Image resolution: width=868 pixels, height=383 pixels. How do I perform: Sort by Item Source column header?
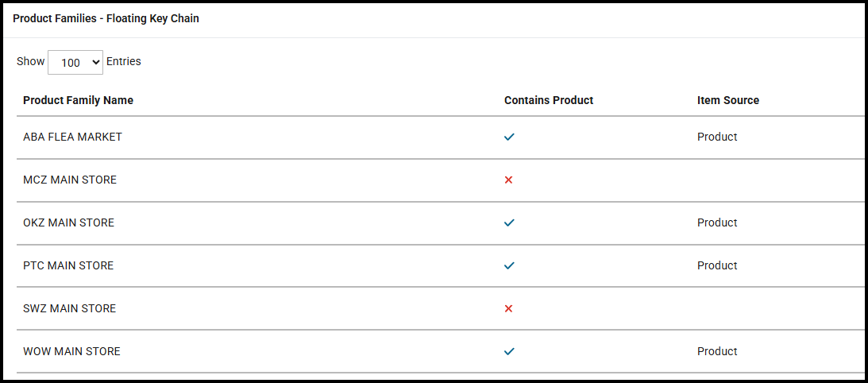(727, 100)
